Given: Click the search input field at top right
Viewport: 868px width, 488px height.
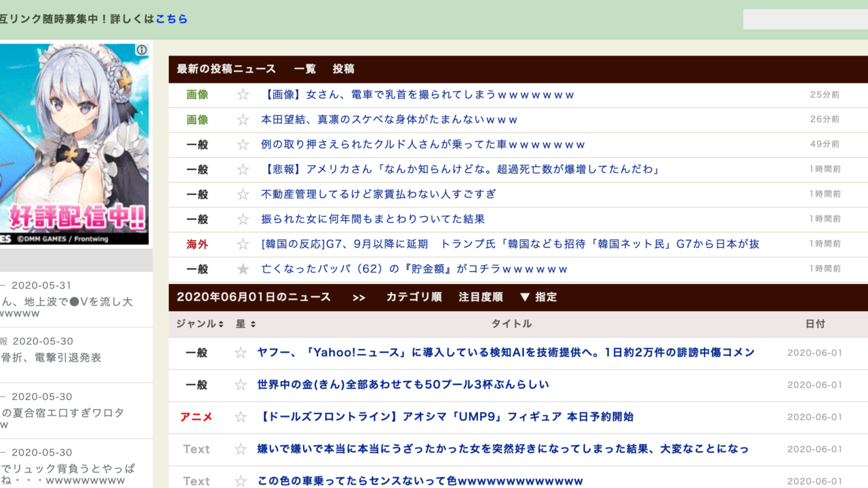Looking at the screenshot, I should 806,19.
